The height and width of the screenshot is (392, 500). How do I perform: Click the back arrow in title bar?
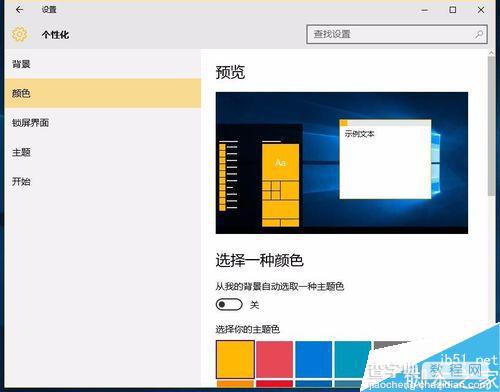point(19,10)
